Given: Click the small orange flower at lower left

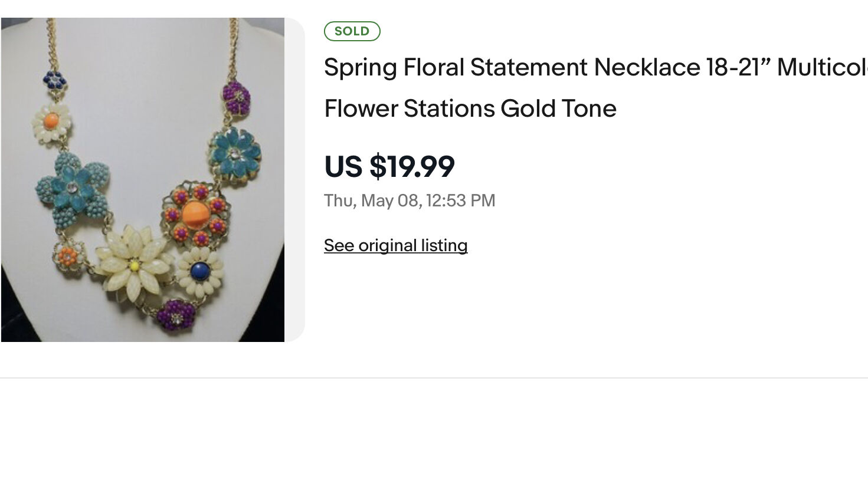Looking at the screenshot, I should (68, 256).
